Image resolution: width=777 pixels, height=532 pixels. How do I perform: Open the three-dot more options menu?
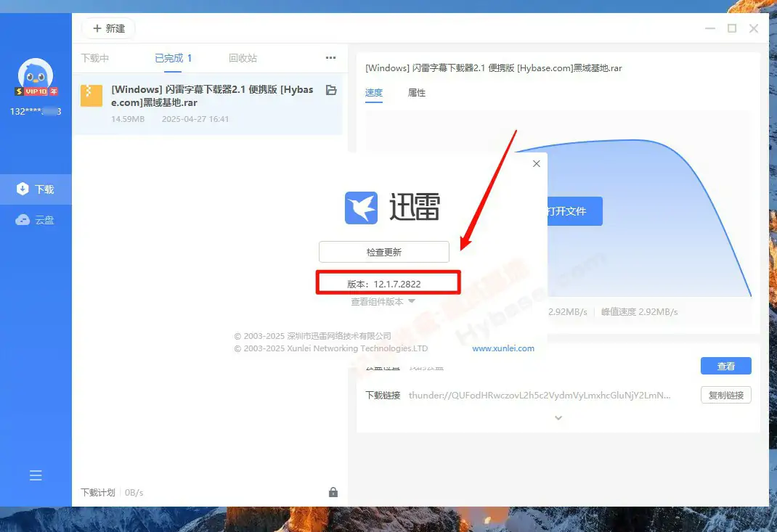[x=330, y=58]
